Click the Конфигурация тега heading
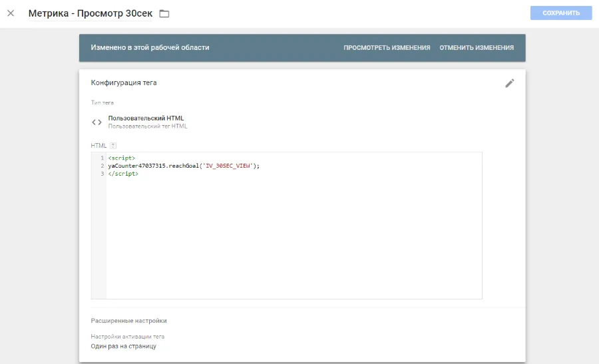This screenshot has width=599, height=364. 124,83
